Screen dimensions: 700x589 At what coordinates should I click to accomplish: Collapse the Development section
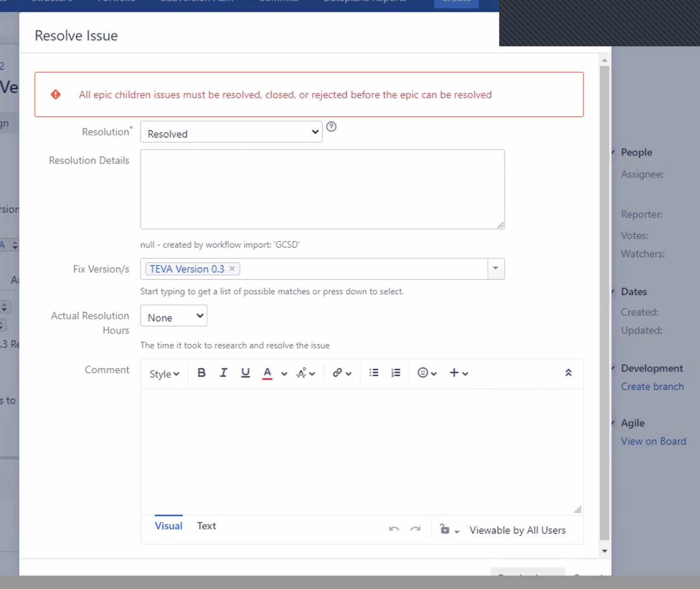click(x=613, y=368)
